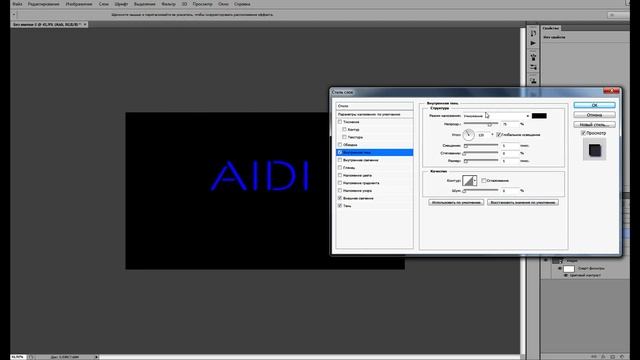640x360 pixels.
Task: Click the contour curve thumbnail
Action: point(468,180)
